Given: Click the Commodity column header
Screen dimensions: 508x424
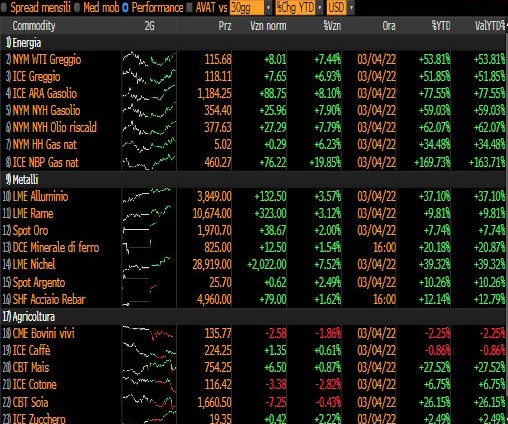Looking at the screenshot, I should pyautogui.click(x=34, y=26).
